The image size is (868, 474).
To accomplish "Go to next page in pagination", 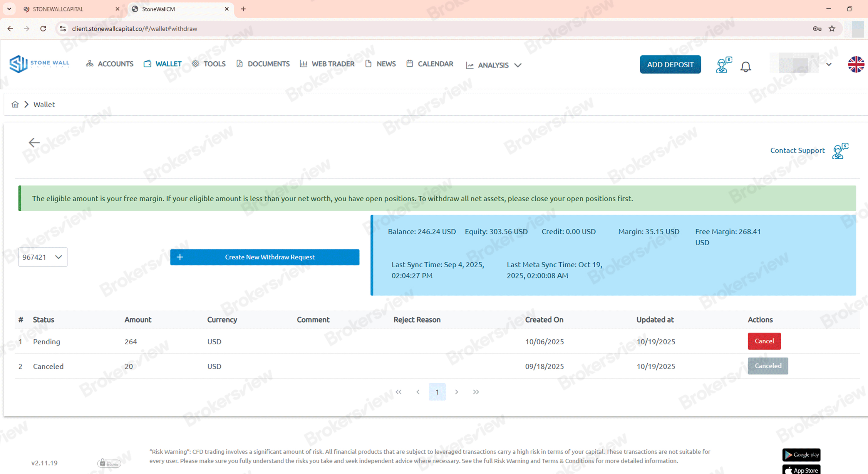I will coord(456,392).
